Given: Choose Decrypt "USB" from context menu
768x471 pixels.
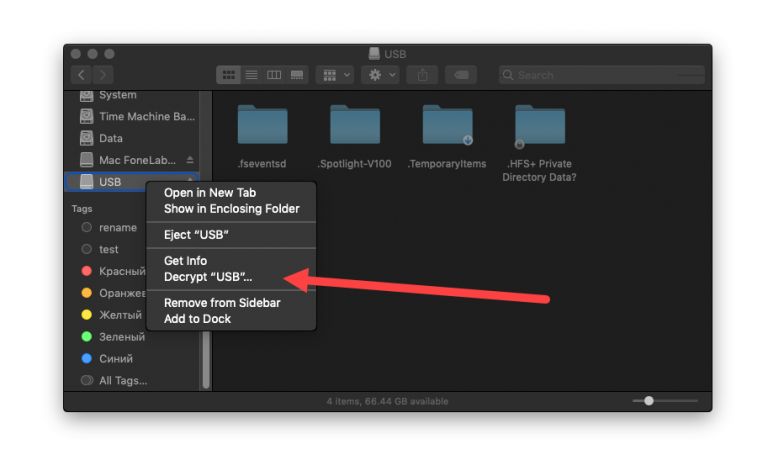Looking at the screenshot, I should [x=208, y=276].
